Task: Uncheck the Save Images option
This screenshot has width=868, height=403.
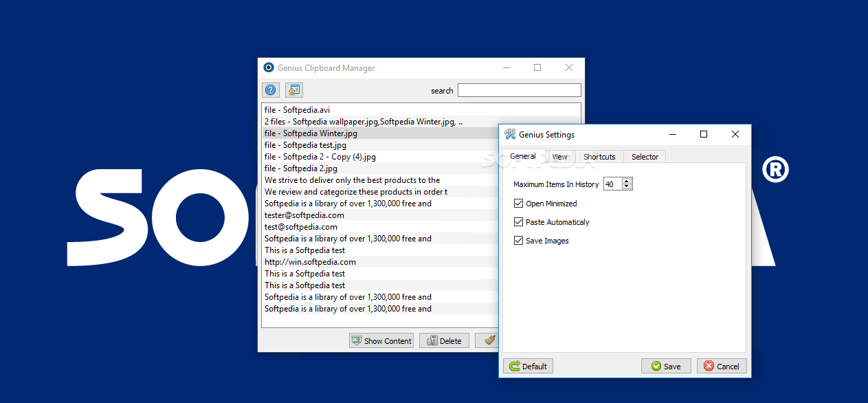Action: click(x=518, y=241)
